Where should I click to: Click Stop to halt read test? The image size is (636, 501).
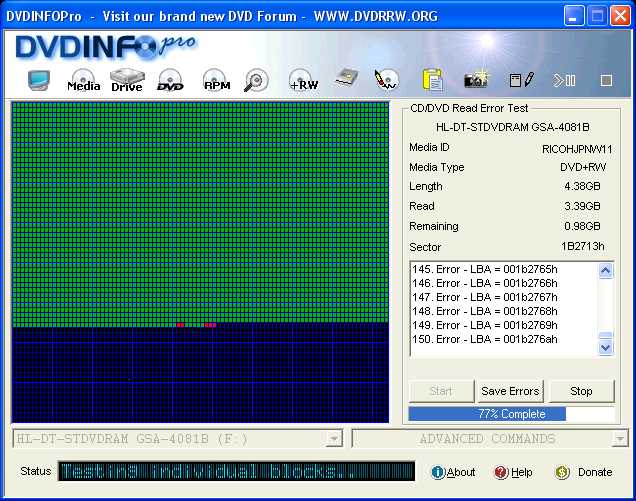click(581, 391)
